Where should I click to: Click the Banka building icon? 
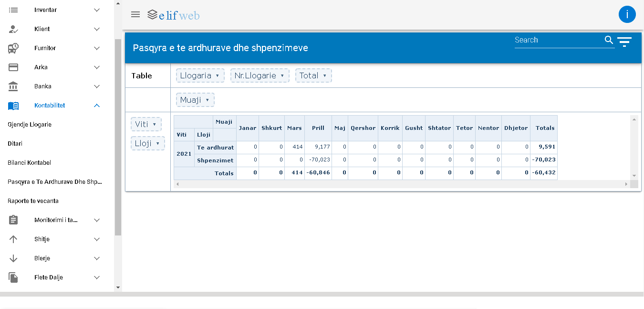pos(13,86)
